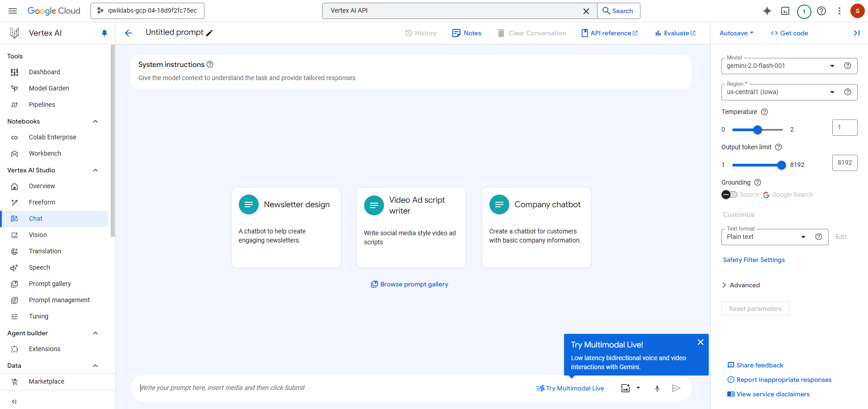Close the Try Multimodal Live popup
This screenshot has height=409, width=868.
(701, 342)
